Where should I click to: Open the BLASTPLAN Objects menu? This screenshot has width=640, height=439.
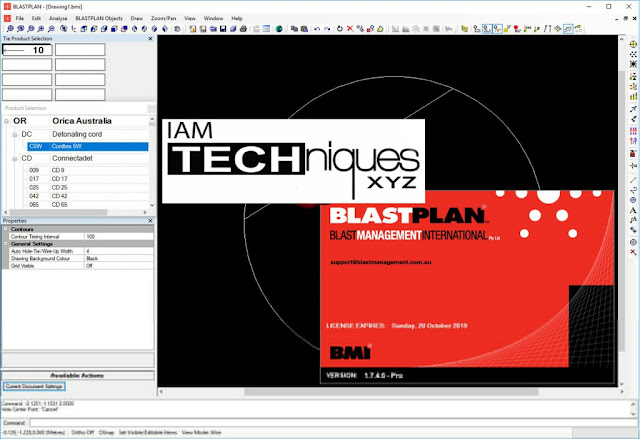[x=99, y=18]
